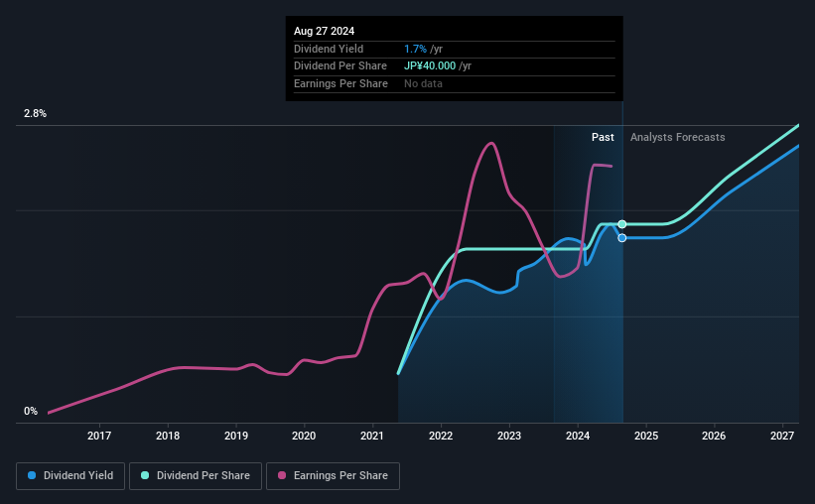The width and height of the screenshot is (815, 504).
Task: Click the 1.7% dividend yield tooltip value
Action: coord(413,49)
